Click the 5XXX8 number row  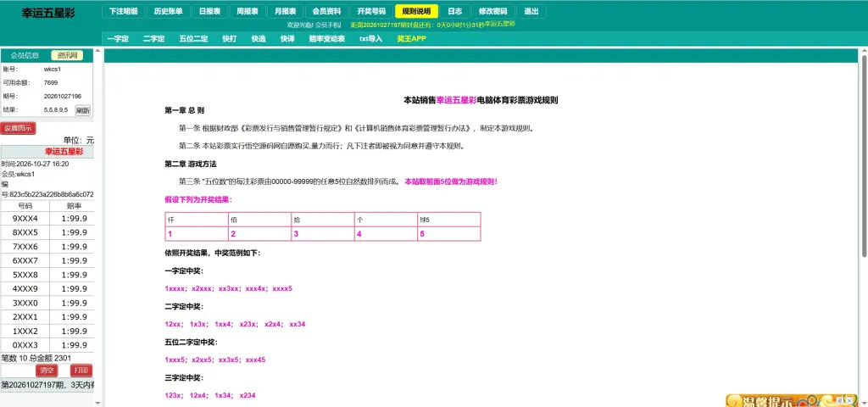point(47,275)
